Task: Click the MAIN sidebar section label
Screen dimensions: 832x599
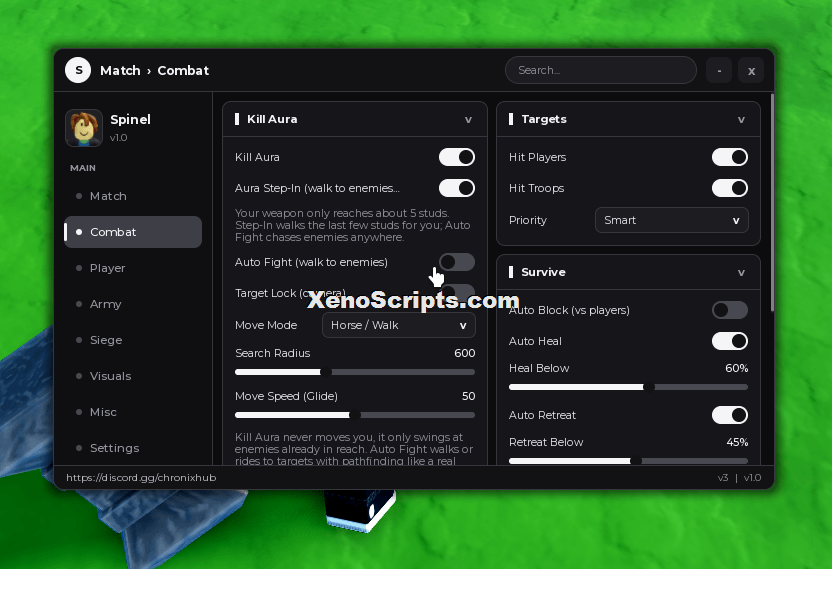Action: coord(83,168)
